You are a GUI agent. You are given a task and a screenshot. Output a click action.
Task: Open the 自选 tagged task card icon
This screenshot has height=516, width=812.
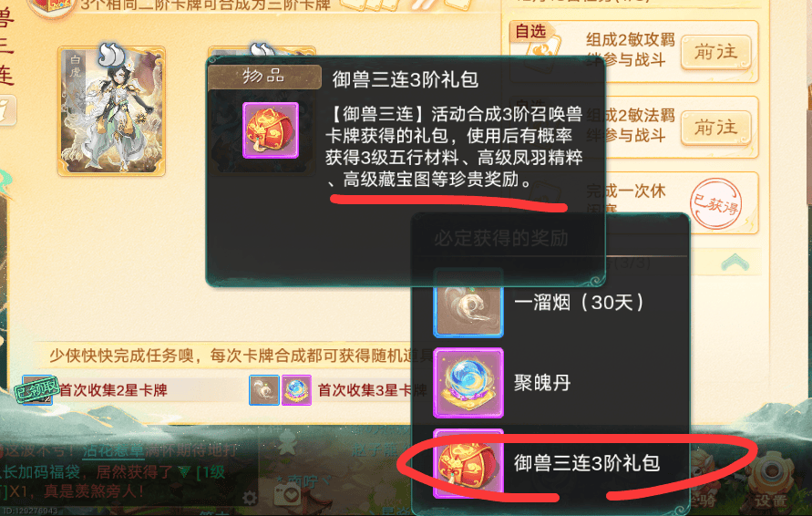click(x=536, y=46)
